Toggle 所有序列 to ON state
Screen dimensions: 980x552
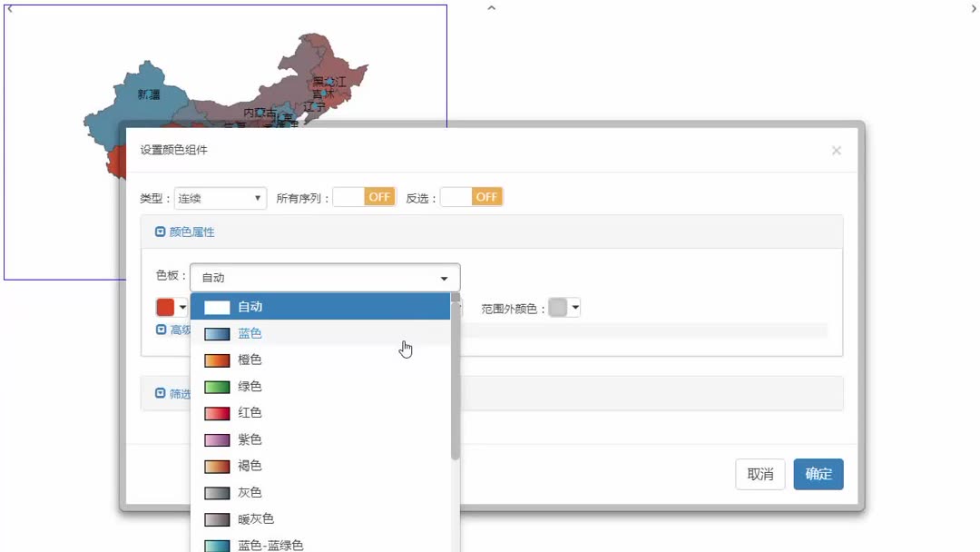(x=363, y=196)
